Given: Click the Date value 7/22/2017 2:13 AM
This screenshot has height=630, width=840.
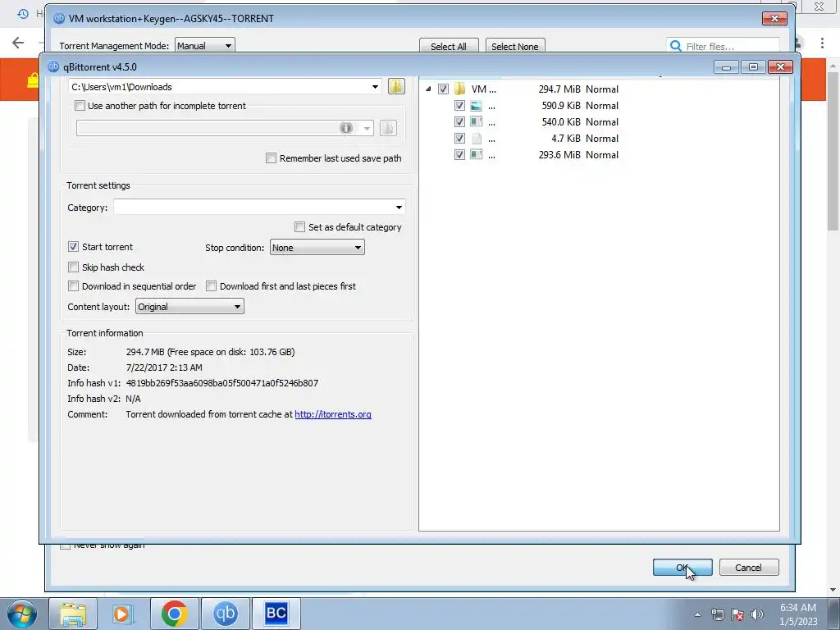Looking at the screenshot, I should point(164,367).
